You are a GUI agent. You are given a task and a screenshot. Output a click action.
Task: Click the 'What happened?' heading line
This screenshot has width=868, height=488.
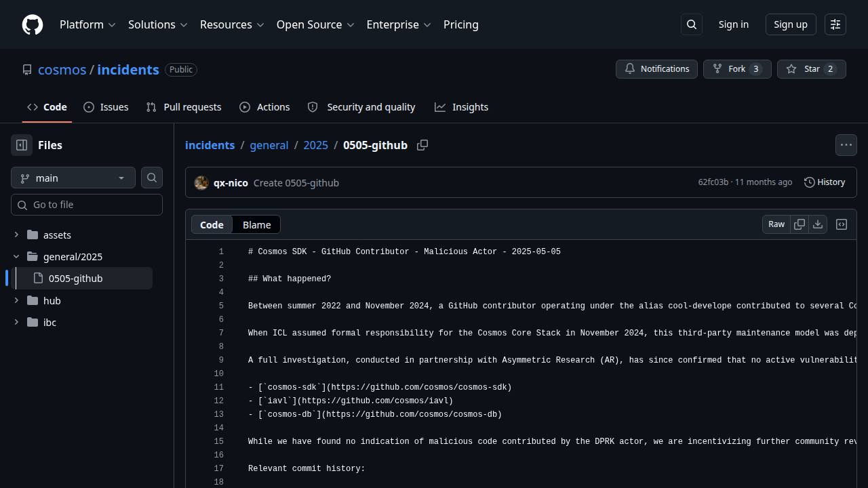[x=290, y=279]
